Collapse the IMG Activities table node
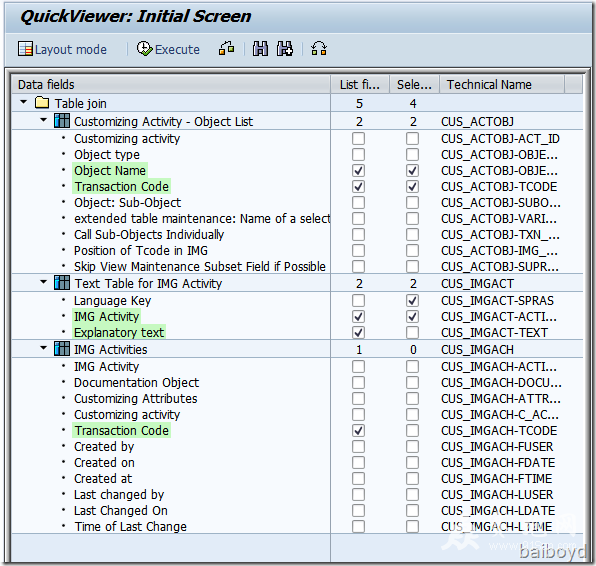596x566 pixels. coord(44,348)
